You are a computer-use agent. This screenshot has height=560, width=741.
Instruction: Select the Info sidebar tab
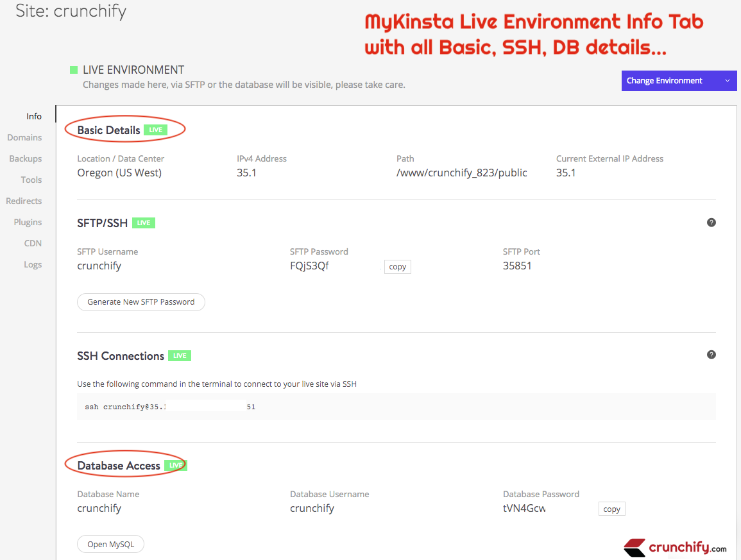tap(34, 116)
